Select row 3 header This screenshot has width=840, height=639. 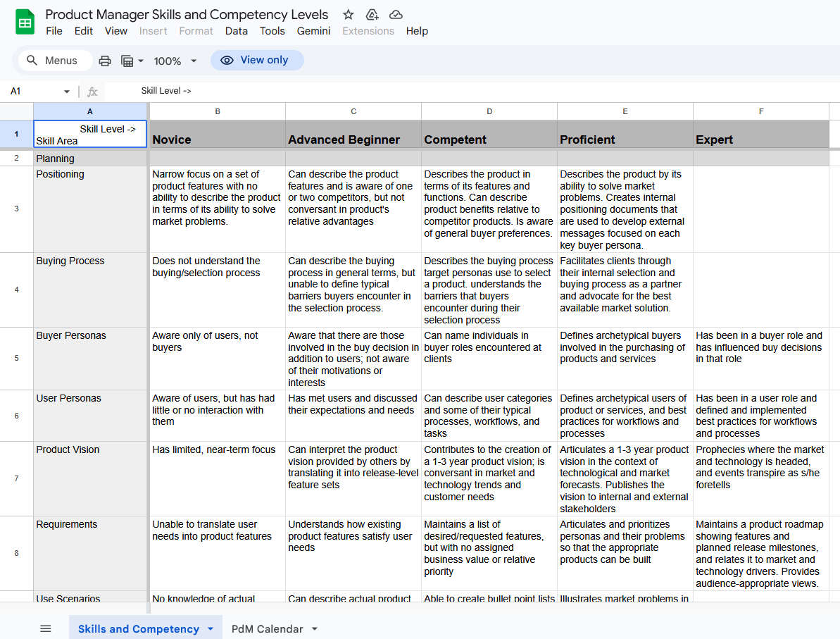17,209
